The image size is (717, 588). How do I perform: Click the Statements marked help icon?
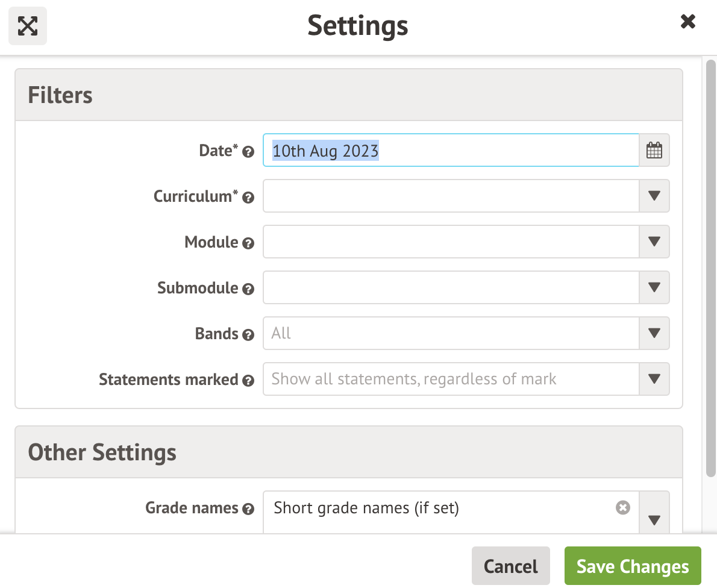248,381
